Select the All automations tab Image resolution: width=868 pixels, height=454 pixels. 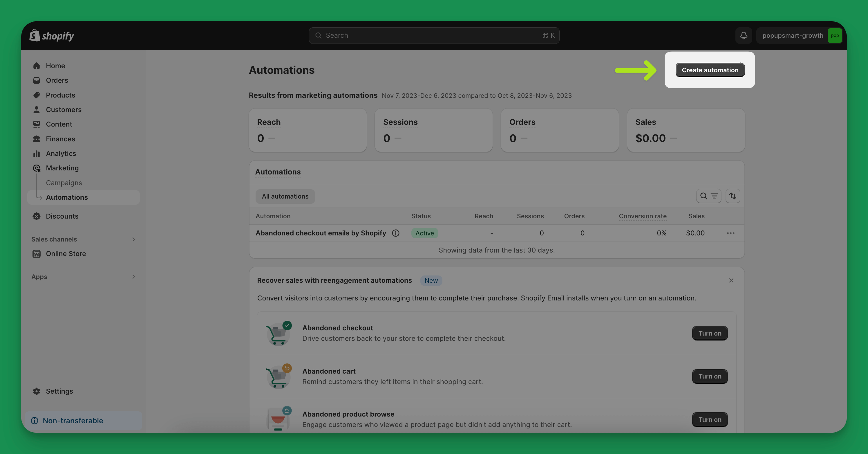[285, 196]
